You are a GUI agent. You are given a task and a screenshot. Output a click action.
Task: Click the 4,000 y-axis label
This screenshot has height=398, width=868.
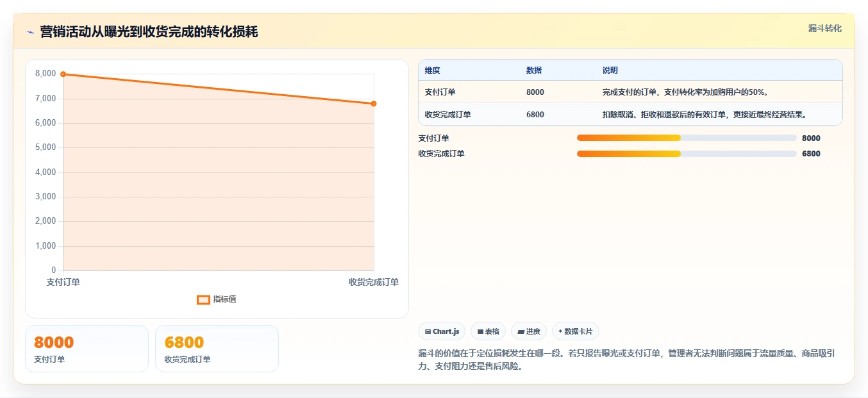tap(46, 172)
